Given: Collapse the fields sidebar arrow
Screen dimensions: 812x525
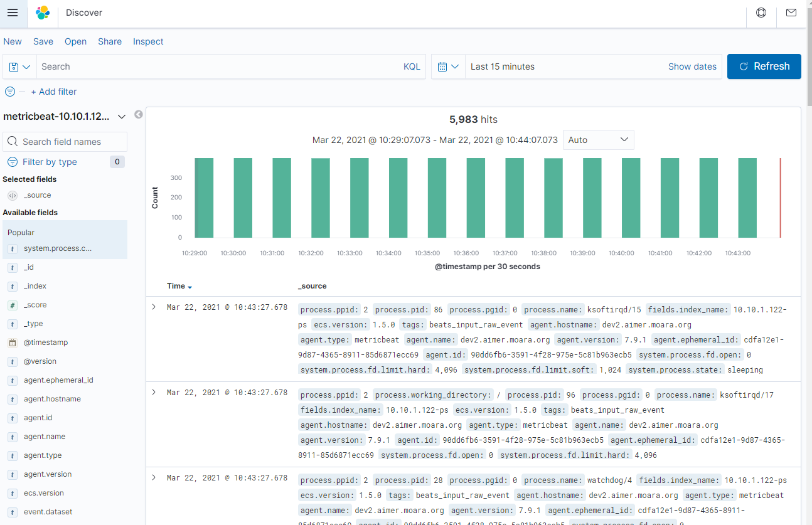Looking at the screenshot, I should [139, 115].
